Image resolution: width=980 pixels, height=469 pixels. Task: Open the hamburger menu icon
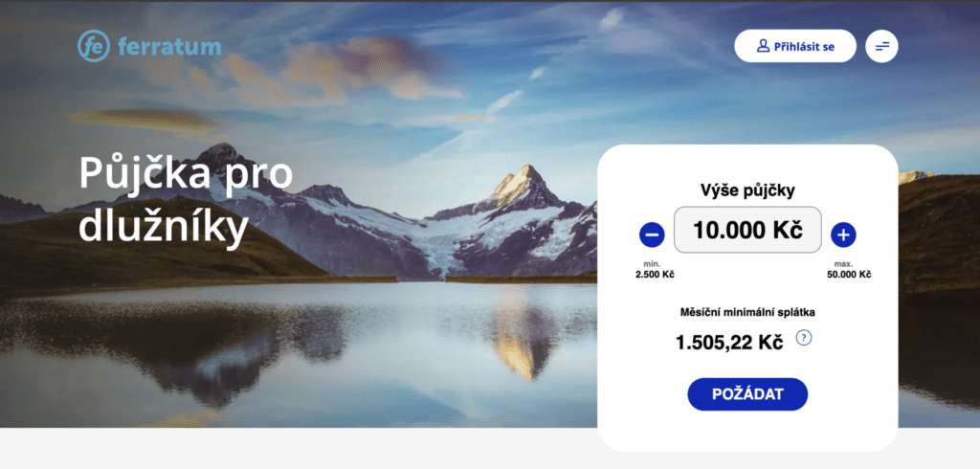tap(881, 46)
